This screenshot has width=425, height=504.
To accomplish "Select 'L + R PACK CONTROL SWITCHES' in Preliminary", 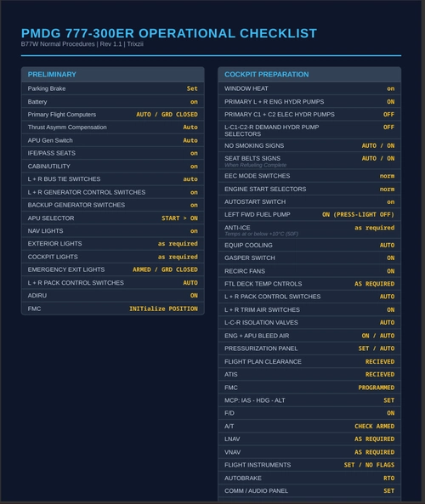I will tap(76, 282).
